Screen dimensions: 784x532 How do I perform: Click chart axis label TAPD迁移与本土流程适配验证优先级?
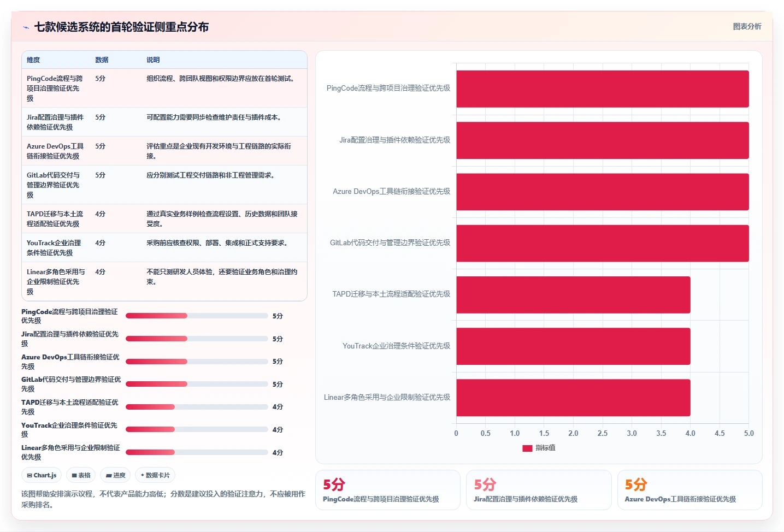tap(391, 294)
